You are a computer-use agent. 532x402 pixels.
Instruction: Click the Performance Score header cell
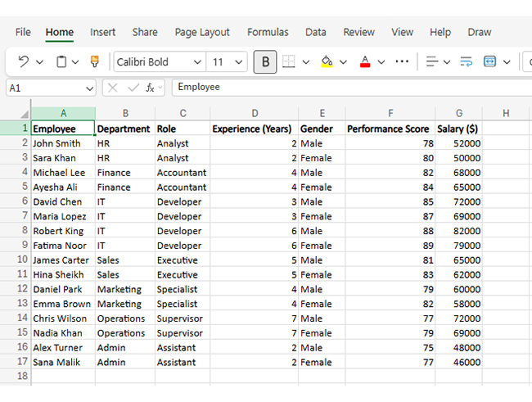390,129
